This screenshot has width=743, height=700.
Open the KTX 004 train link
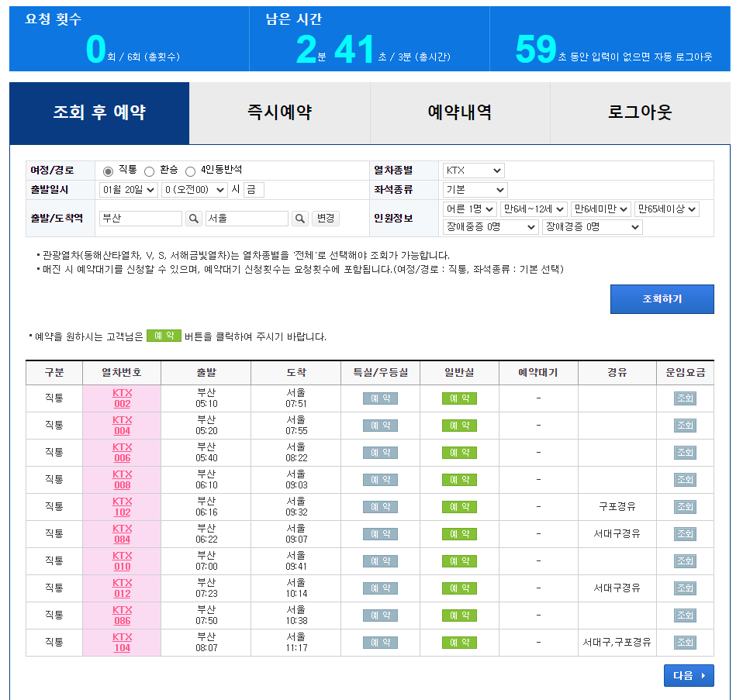click(x=123, y=426)
